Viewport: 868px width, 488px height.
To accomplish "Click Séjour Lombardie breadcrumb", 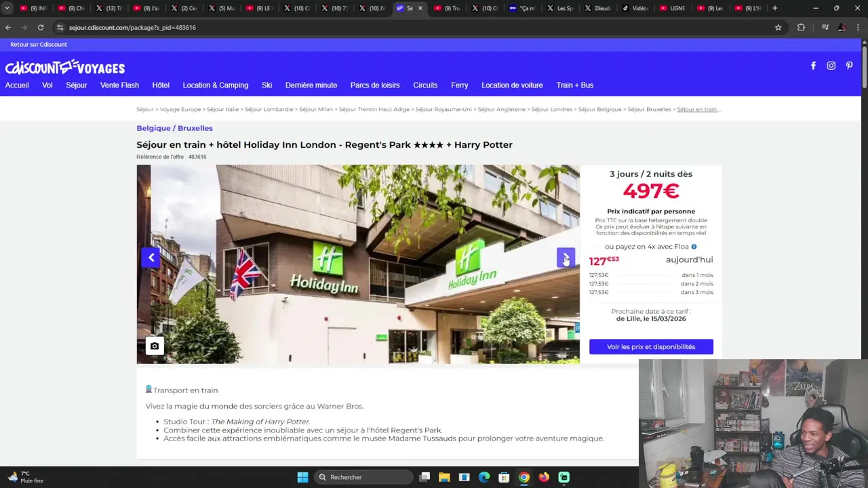I will [269, 109].
